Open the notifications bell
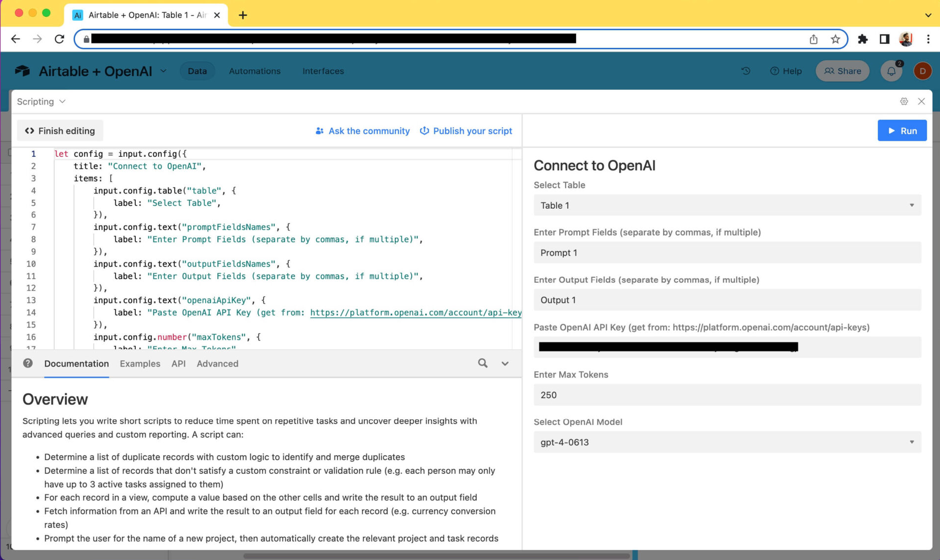940x560 pixels. [x=891, y=71]
